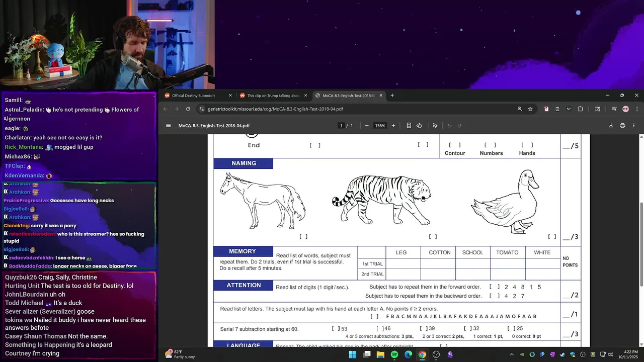This screenshot has width=644, height=362.
Task: Click the PDF title MoCA-8.3-English-Test-2018-04.pdf
Action: pyautogui.click(x=214, y=126)
